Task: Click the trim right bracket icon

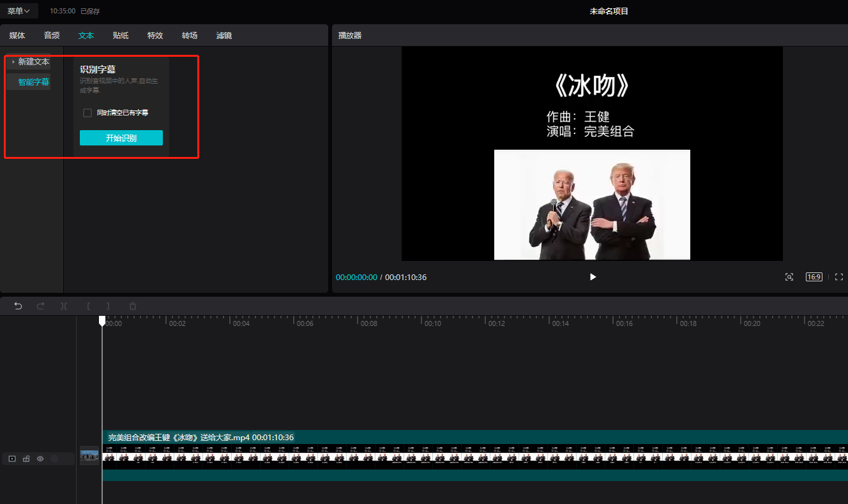Action: pyautogui.click(x=107, y=306)
